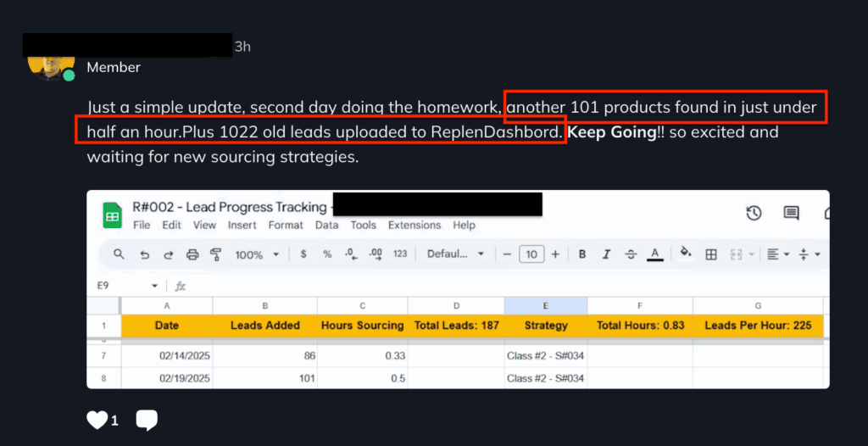Open version history clock icon
Image resolution: width=868 pixels, height=446 pixels.
(753, 213)
